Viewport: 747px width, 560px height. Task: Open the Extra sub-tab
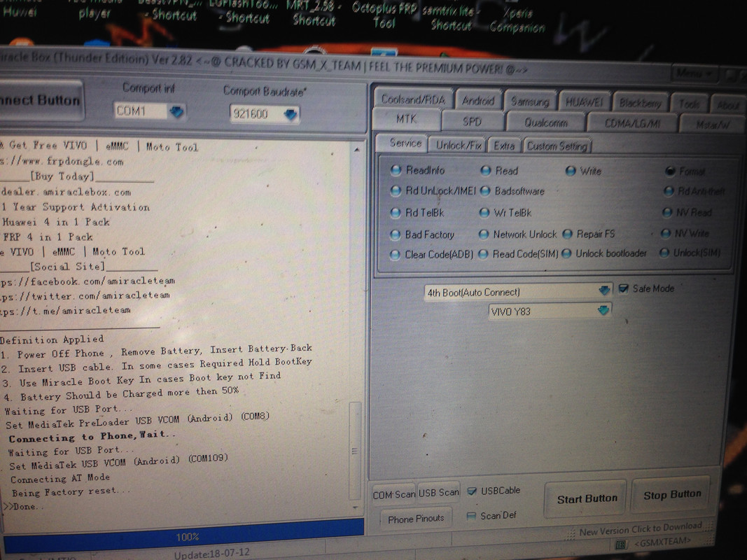pos(504,146)
